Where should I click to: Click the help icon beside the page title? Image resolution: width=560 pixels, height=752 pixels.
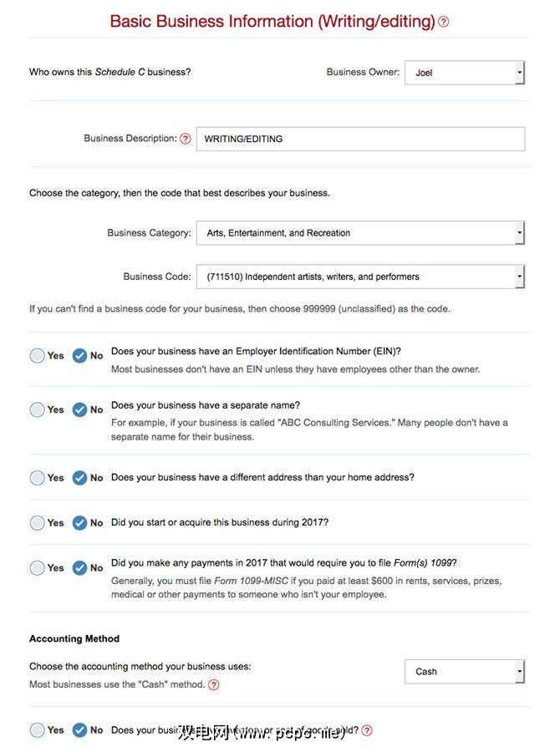point(444,22)
